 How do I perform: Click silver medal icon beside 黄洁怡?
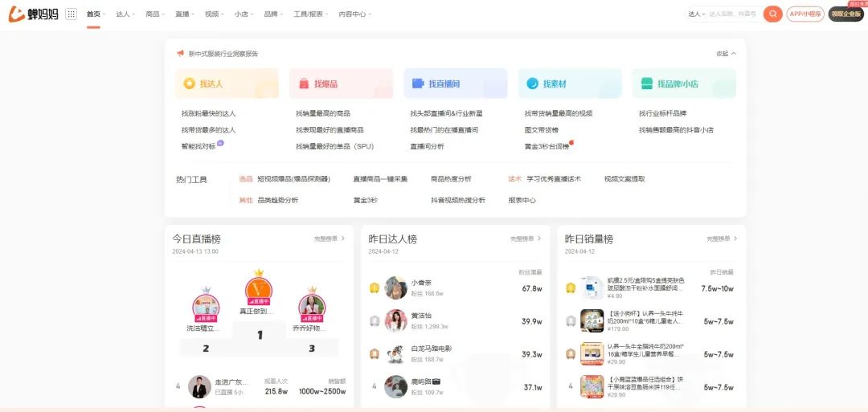(375, 320)
